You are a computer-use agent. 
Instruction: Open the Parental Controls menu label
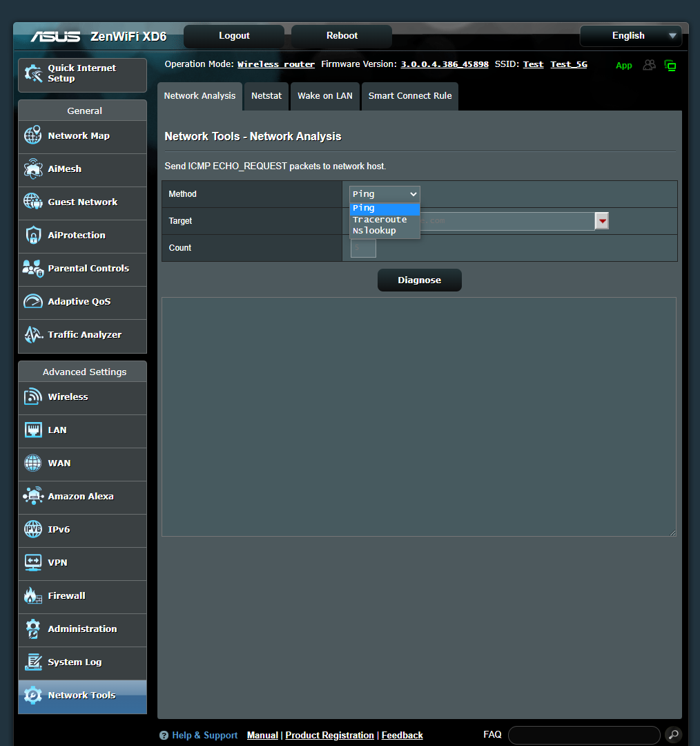(x=88, y=268)
